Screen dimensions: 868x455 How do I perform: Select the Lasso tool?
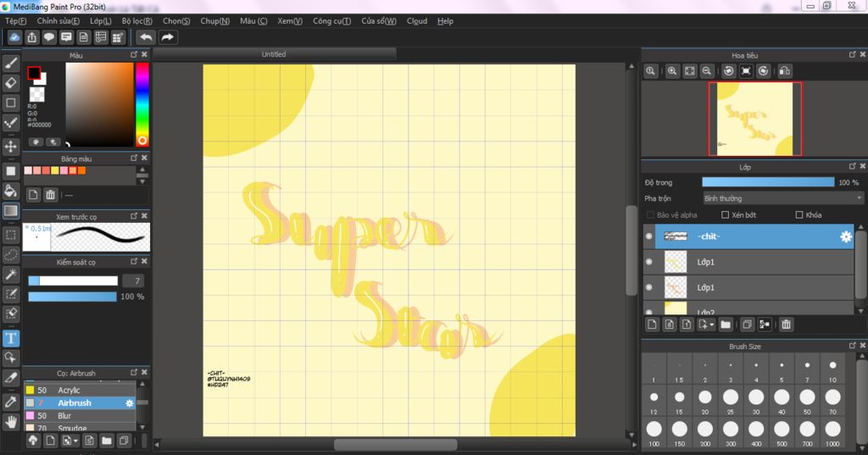(10, 255)
